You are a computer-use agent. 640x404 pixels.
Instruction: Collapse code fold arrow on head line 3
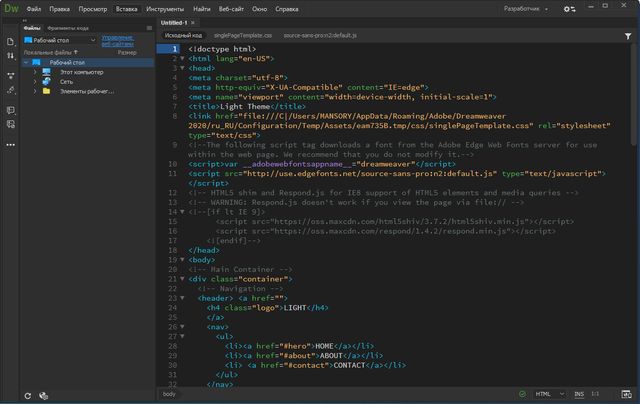click(x=182, y=67)
